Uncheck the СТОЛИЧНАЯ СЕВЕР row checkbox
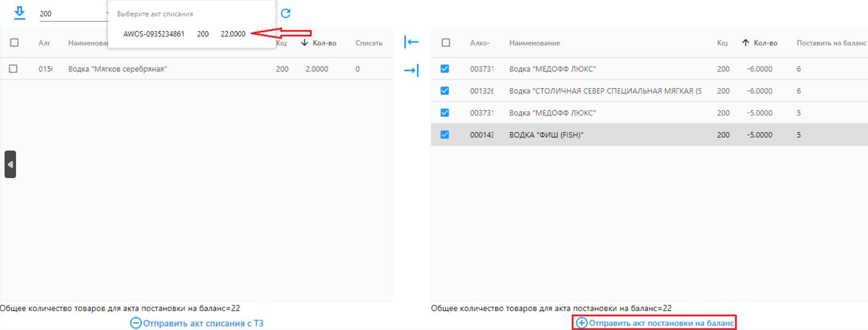Viewport: 868px width, 330px height. pyautogui.click(x=445, y=91)
